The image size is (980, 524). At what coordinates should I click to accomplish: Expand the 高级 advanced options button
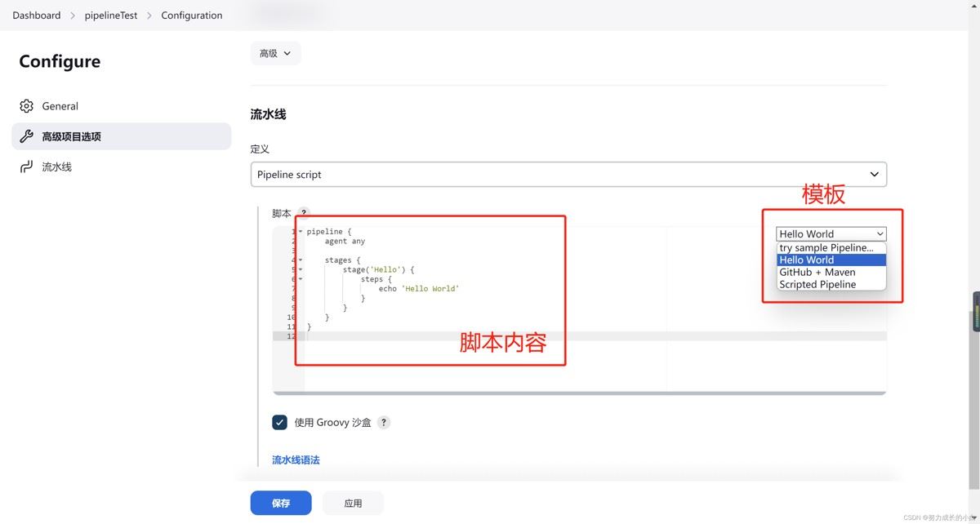point(276,53)
